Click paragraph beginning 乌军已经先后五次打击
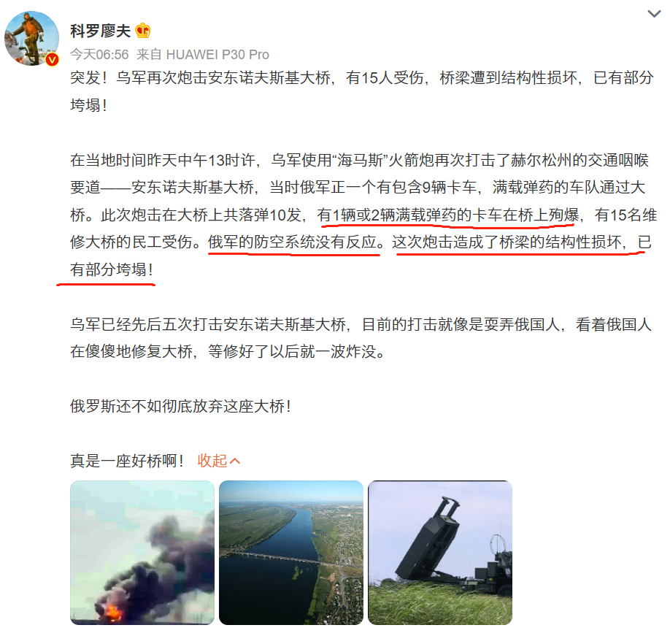This screenshot has width=670, height=644. tap(361, 338)
